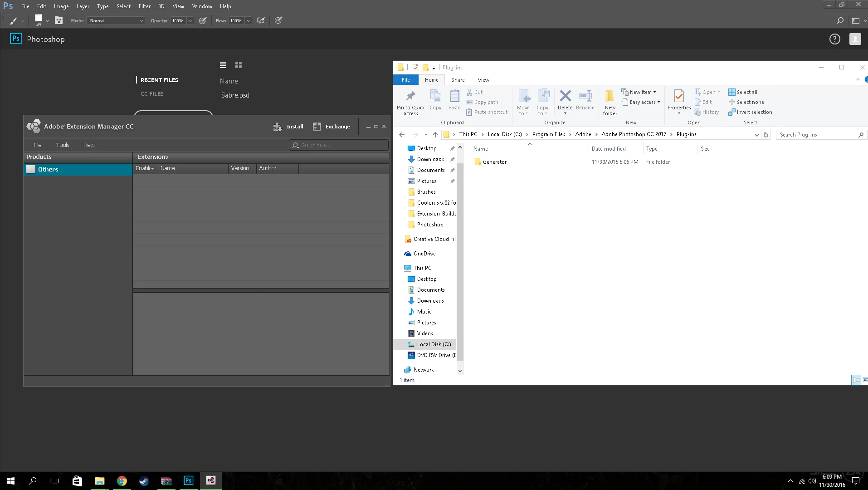This screenshot has height=490, width=868.
Task: Open the Window menu in Photoshop
Action: click(202, 6)
